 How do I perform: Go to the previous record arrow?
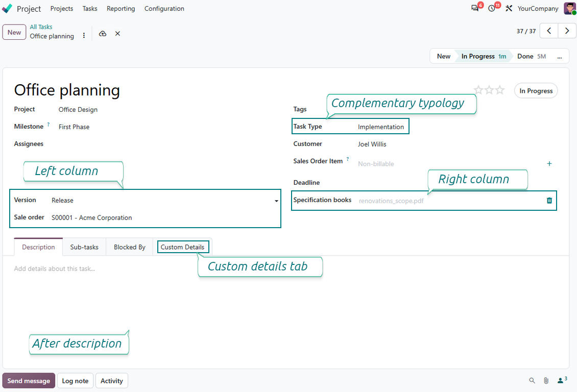[x=549, y=31]
